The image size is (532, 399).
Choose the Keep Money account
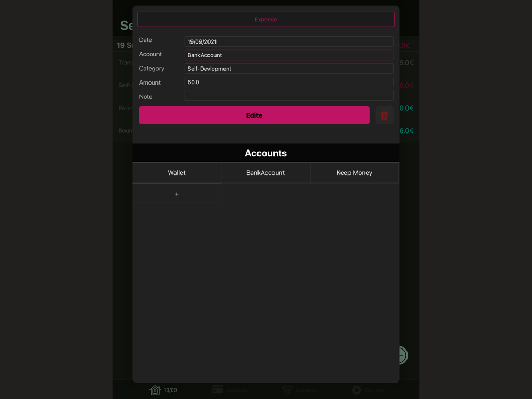(x=354, y=173)
